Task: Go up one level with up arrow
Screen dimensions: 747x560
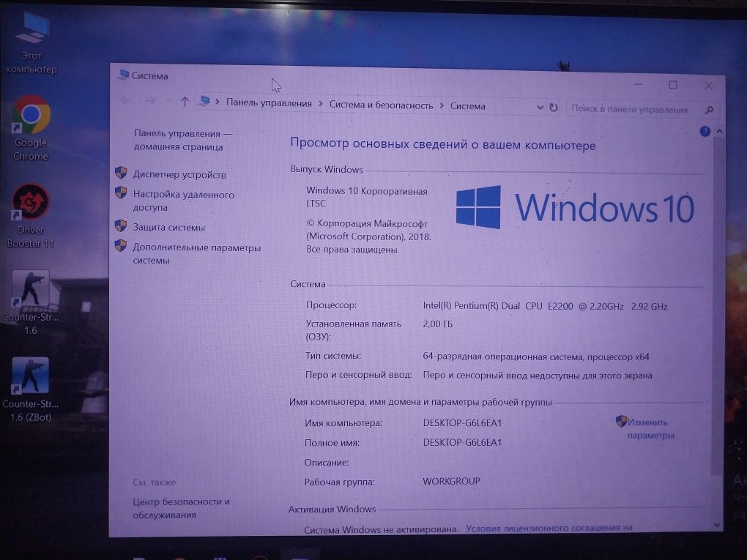Action: click(x=185, y=102)
